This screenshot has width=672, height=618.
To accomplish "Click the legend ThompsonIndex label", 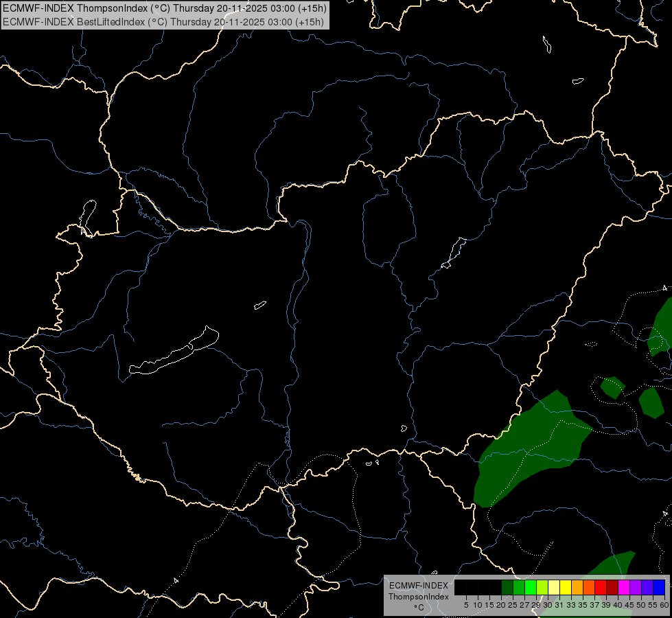I will tap(418, 597).
